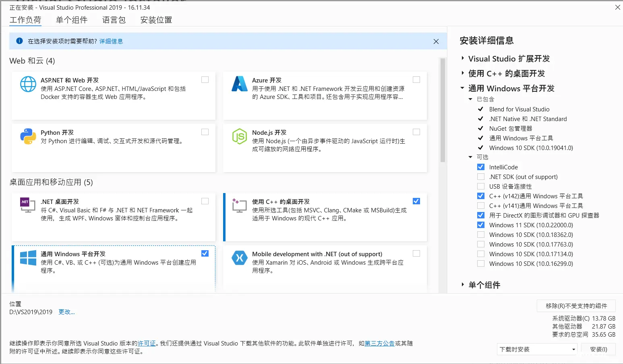Image resolution: width=623 pixels, height=364 pixels.
Task: Check Windows 10 SDK (10.0.16299.0)
Action: [481, 263]
